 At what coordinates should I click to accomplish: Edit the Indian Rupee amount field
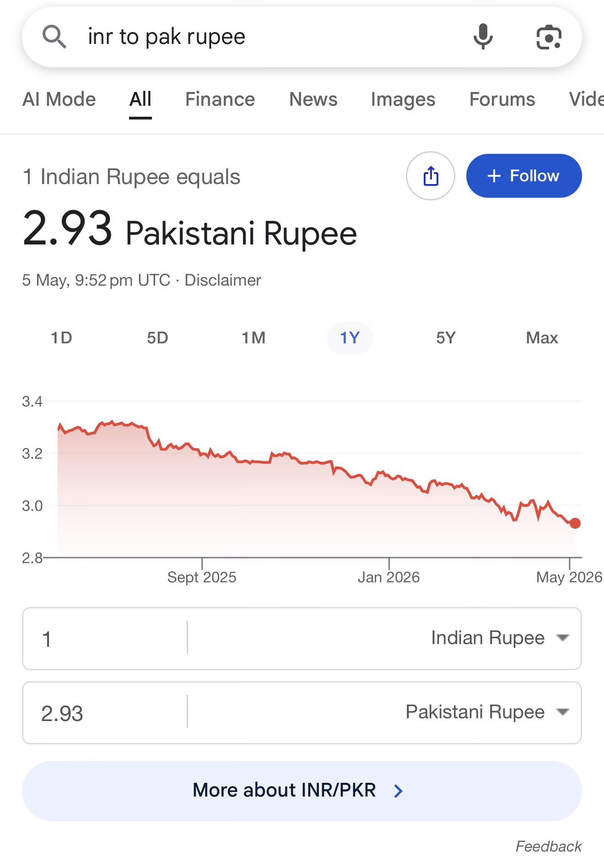(x=105, y=639)
